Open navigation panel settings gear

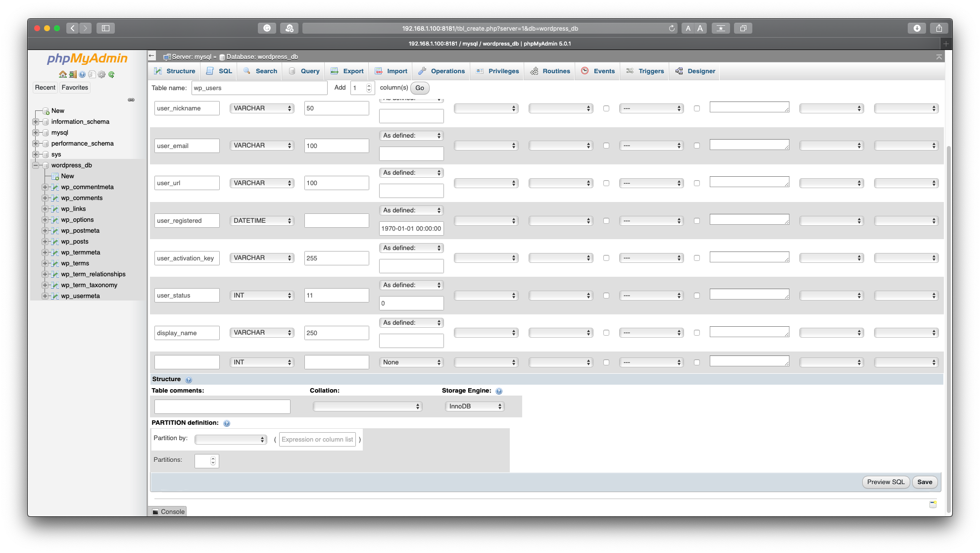click(101, 74)
